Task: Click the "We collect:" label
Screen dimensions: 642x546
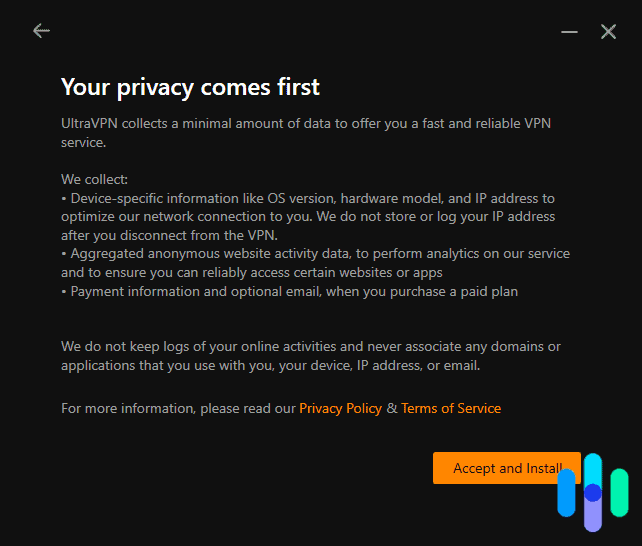Action: (95, 180)
